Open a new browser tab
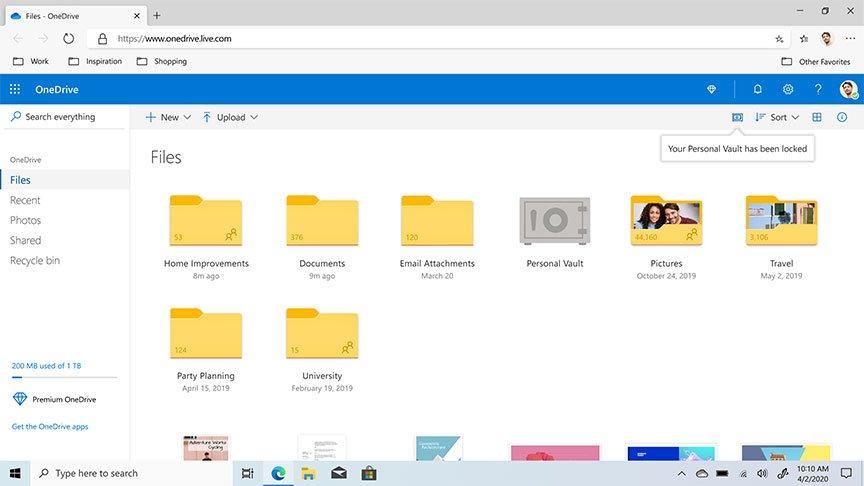 pyautogui.click(x=157, y=15)
